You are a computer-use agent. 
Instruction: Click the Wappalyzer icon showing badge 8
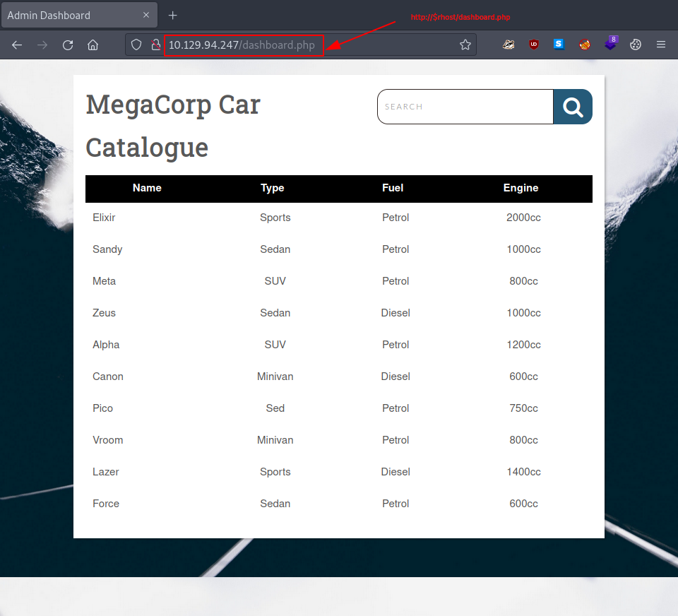coord(610,44)
